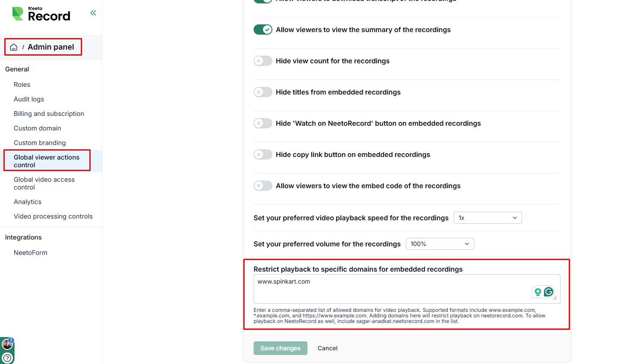Click the green lightbulb suggestion icon
This screenshot has width=644, height=364.
(538, 292)
